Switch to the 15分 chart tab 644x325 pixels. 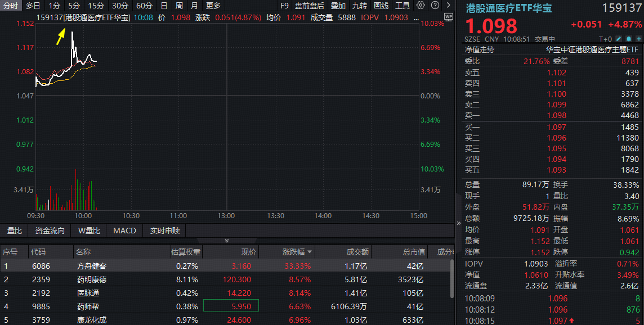(x=96, y=6)
